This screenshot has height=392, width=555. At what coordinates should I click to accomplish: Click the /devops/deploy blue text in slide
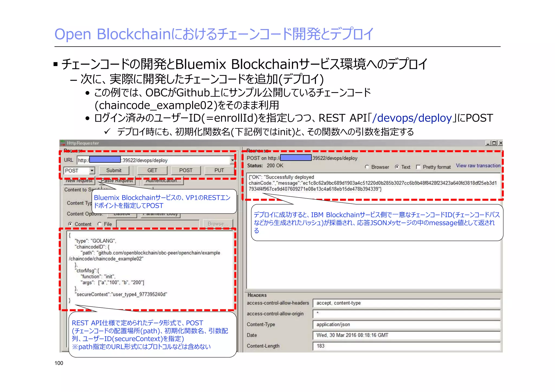pos(412,118)
